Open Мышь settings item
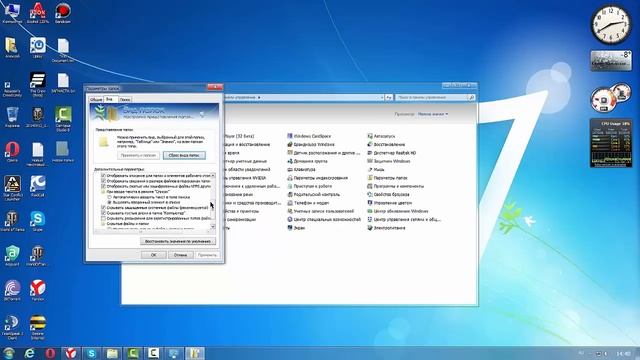Image resolution: width=640 pixels, height=360 pixels. coord(376,169)
